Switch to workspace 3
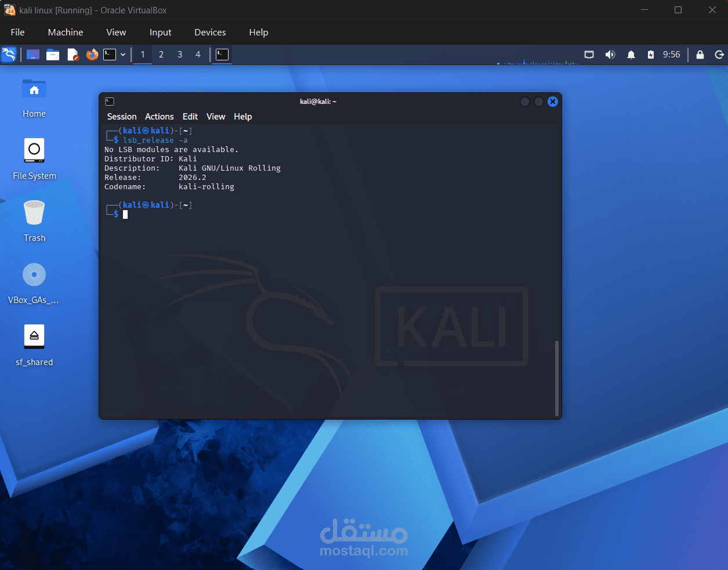Viewport: 728px width, 570px height. [x=180, y=55]
